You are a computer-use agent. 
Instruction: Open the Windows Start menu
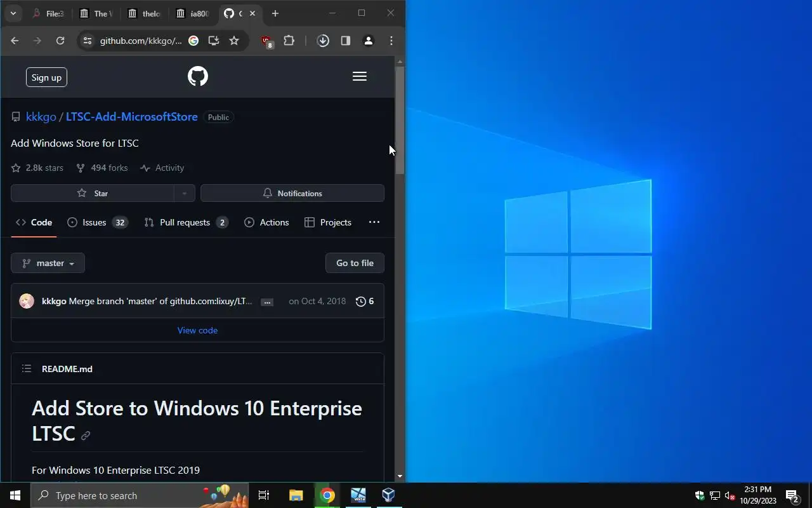15,495
